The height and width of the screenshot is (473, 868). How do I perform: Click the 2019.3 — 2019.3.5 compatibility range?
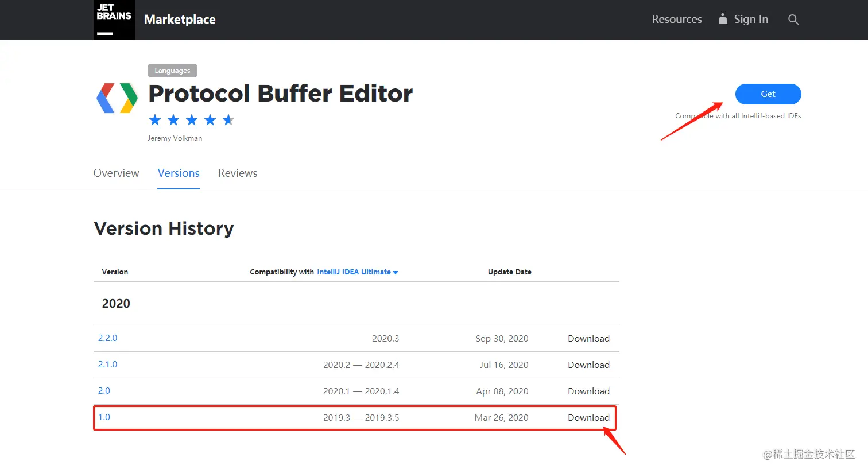click(x=361, y=418)
